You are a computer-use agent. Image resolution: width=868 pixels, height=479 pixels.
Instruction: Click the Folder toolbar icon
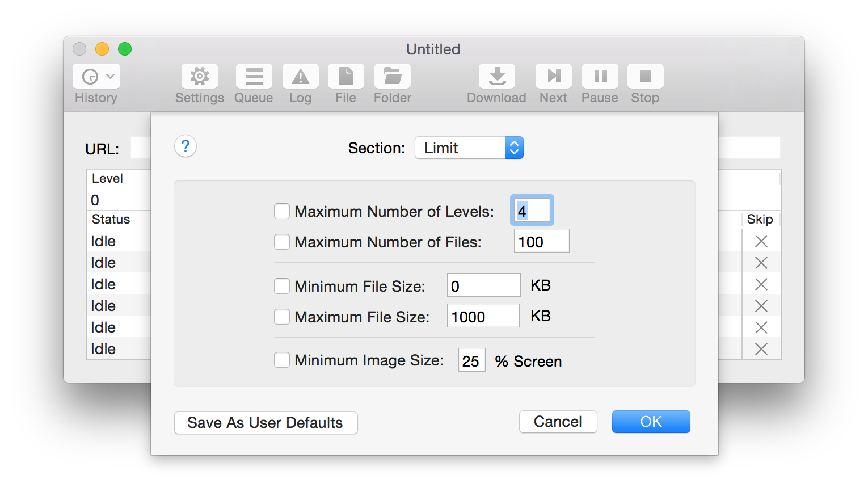tap(392, 77)
